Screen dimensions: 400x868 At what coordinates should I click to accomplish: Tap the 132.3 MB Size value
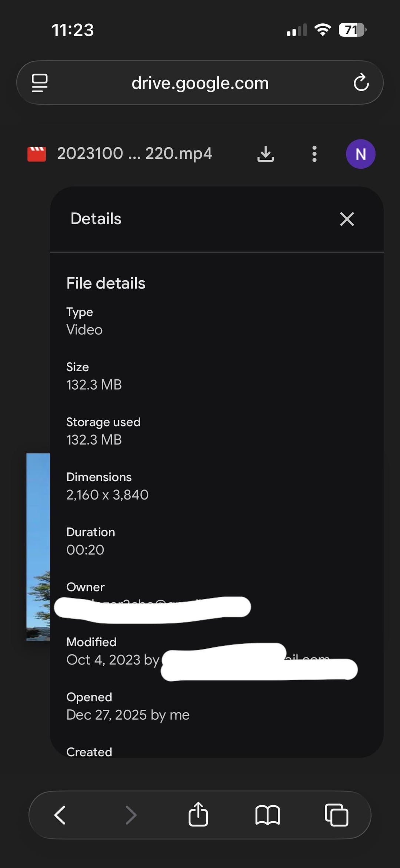94,385
